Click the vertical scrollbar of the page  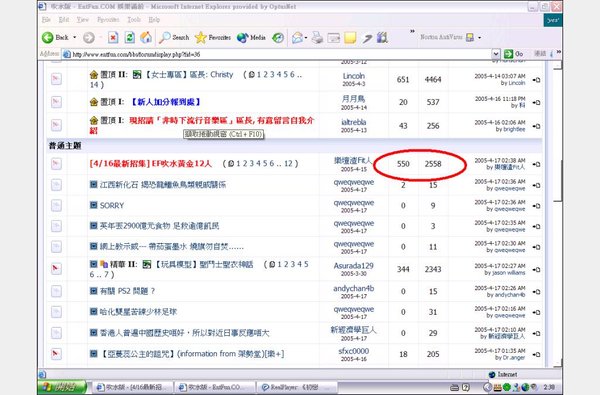(x=558, y=214)
